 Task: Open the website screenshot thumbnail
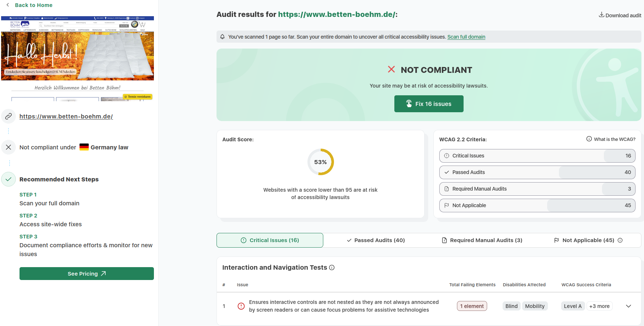(77, 58)
